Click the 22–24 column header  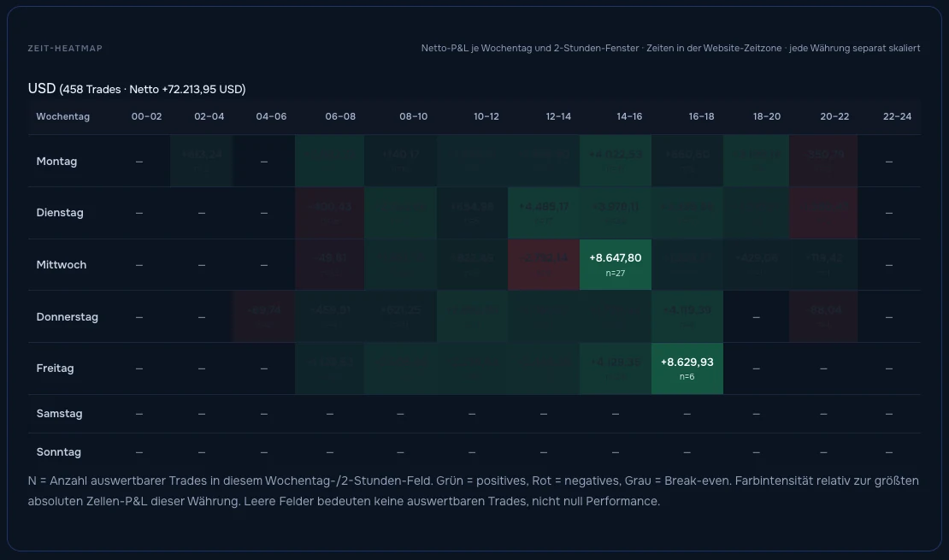pyautogui.click(x=897, y=116)
